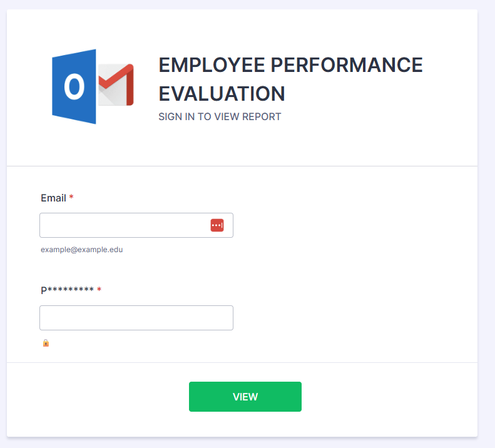Click the red asterisk beside the Email label
The width and height of the screenshot is (495, 448).
click(x=71, y=198)
